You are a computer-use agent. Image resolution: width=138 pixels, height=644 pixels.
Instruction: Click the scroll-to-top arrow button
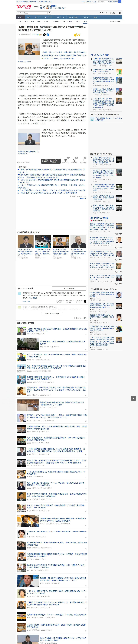tap(133, 398)
